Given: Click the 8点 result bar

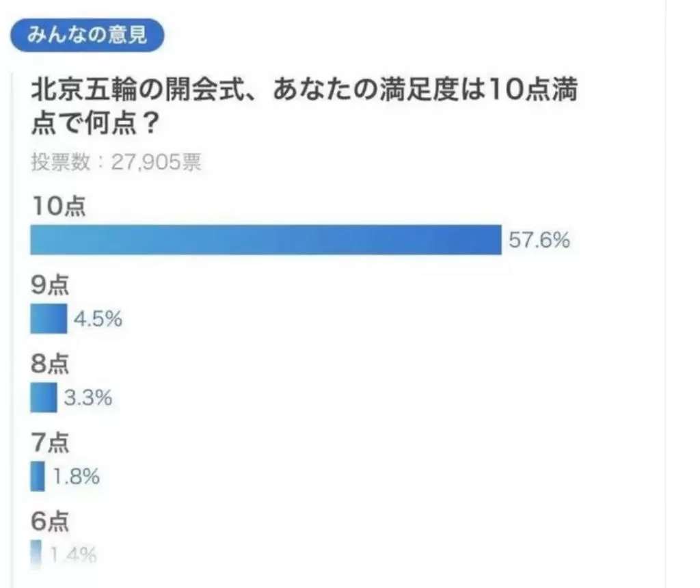Looking at the screenshot, I should (43, 397).
